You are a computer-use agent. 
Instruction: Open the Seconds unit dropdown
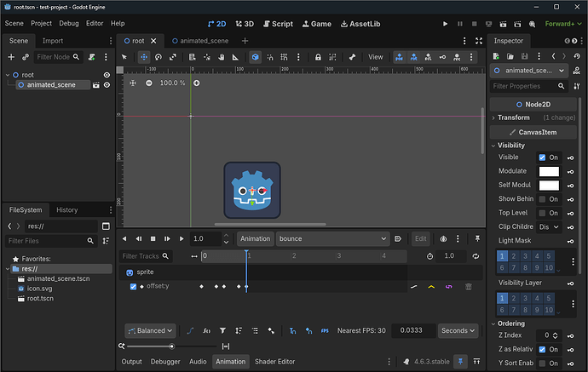pyautogui.click(x=458, y=331)
